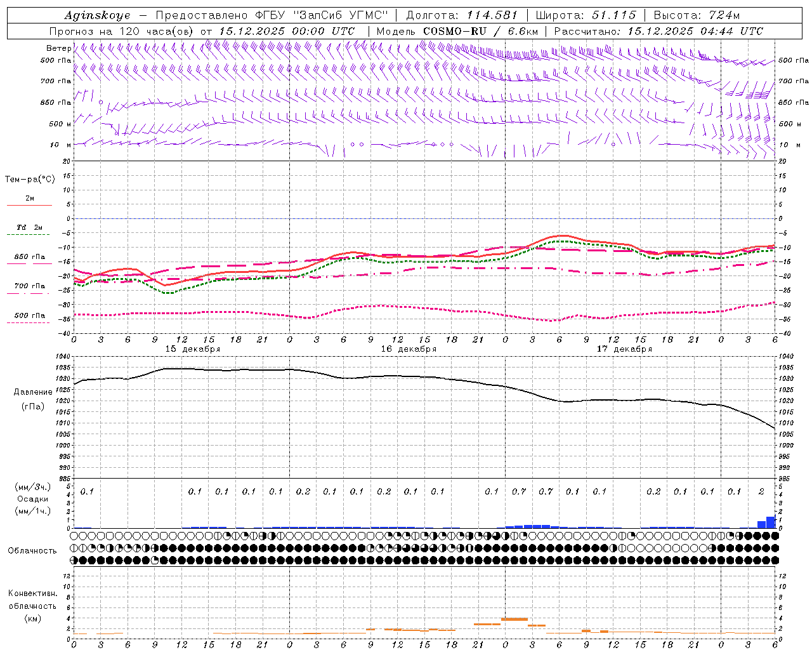Click the "Тем-ра(°C)" temperature label
Screen dimensions: 812x650
tap(30, 180)
